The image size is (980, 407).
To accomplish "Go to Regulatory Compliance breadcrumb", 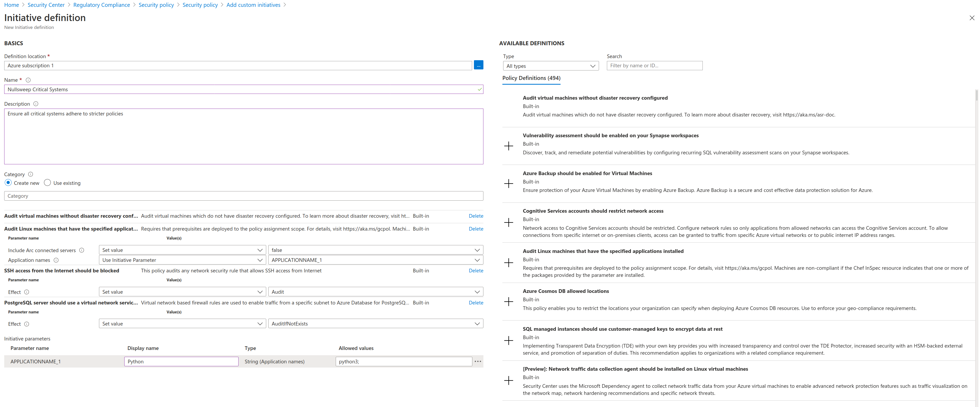I will [102, 5].
